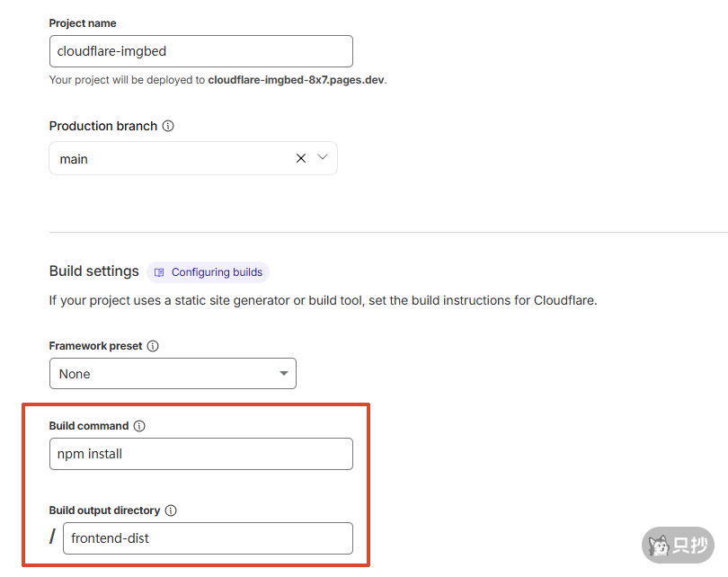Expand the Production branch chevron
The height and width of the screenshot is (577, 728).
[x=323, y=157]
